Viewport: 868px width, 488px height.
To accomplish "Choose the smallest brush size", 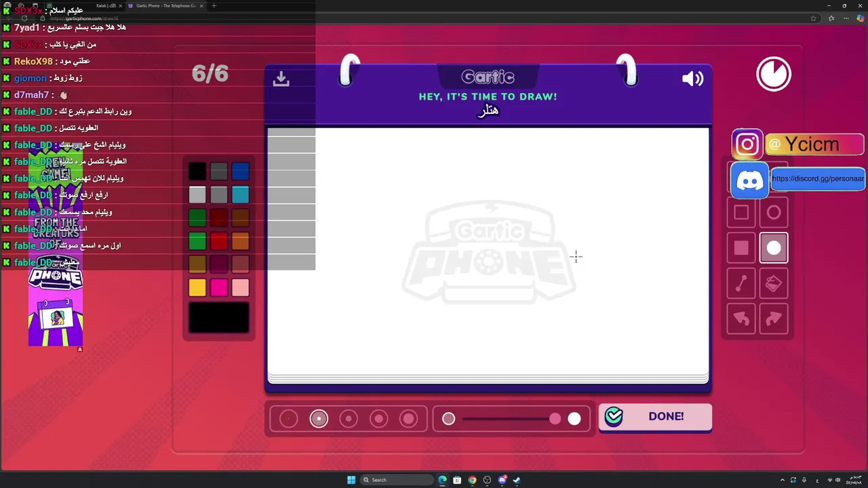I will 289,419.
